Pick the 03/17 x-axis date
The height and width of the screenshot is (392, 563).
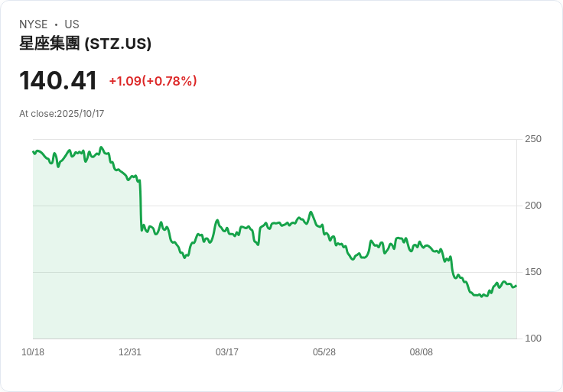pyautogui.click(x=227, y=352)
